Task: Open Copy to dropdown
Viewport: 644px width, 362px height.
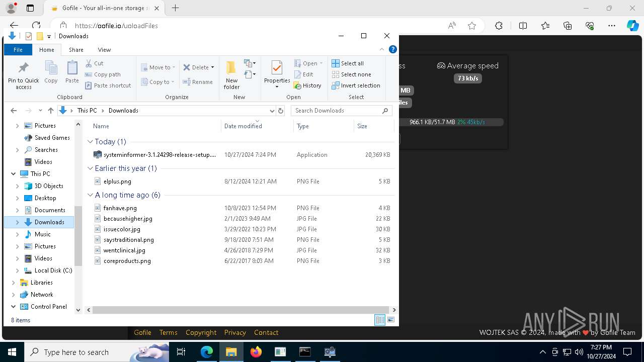Action: point(158,82)
